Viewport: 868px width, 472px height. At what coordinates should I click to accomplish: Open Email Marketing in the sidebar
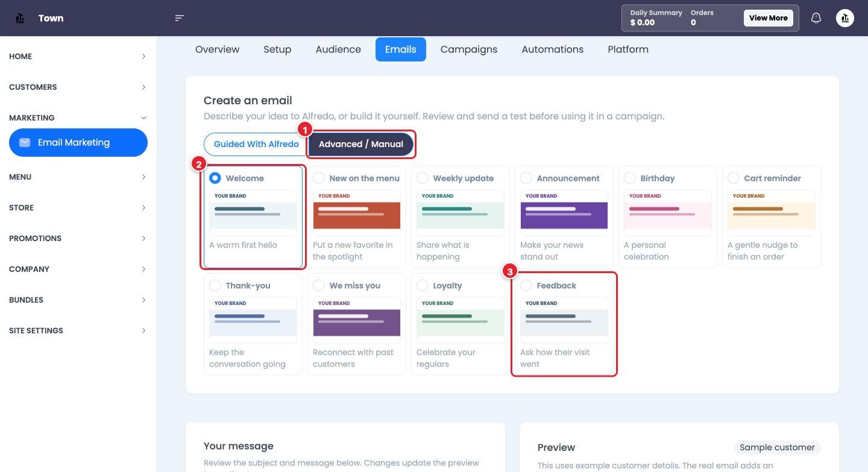click(x=78, y=142)
